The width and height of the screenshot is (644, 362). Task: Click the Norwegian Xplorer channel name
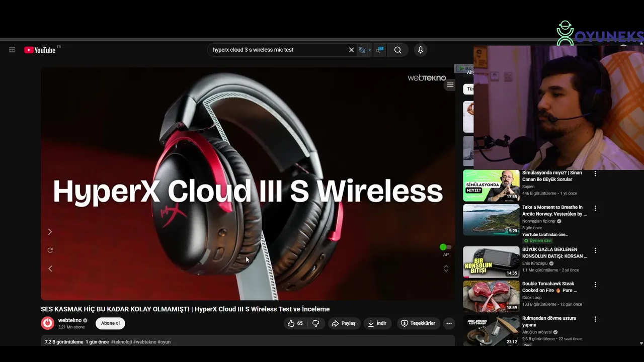tap(539, 221)
